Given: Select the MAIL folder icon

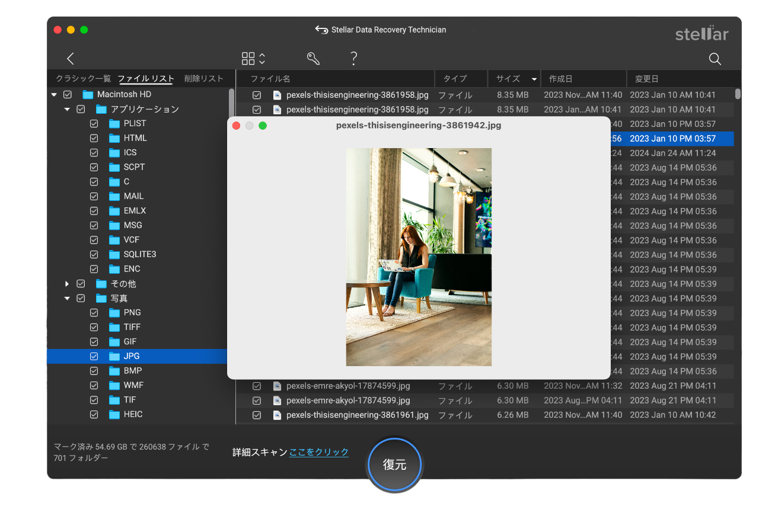Looking at the screenshot, I should (114, 196).
